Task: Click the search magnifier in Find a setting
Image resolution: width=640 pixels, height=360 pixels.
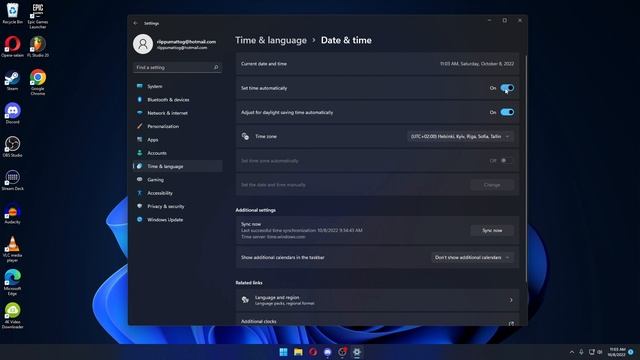Action: pos(216,67)
